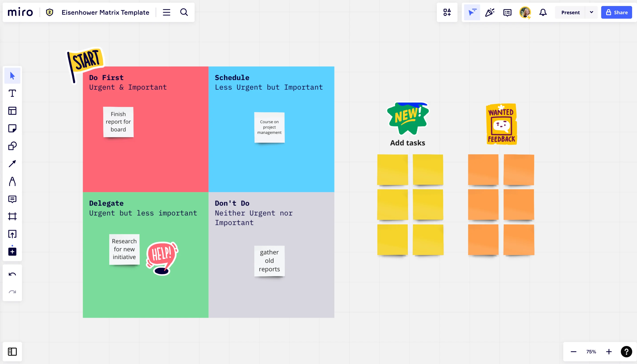Select the Shapes tool
The width and height of the screenshot is (637, 364).
tap(12, 146)
